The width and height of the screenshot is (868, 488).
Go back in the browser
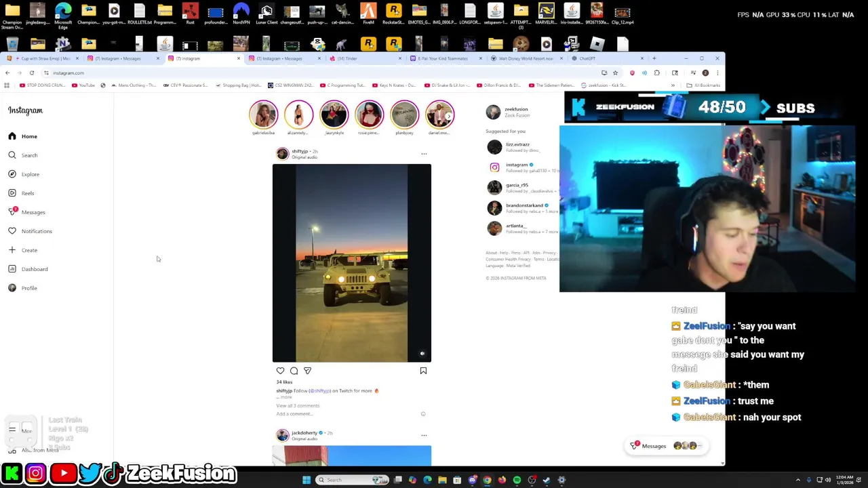(x=7, y=73)
